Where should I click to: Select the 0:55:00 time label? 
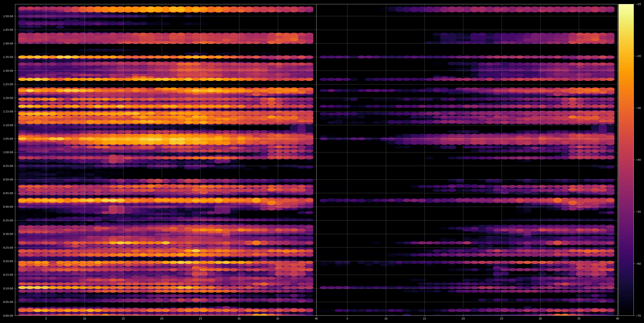point(8,166)
